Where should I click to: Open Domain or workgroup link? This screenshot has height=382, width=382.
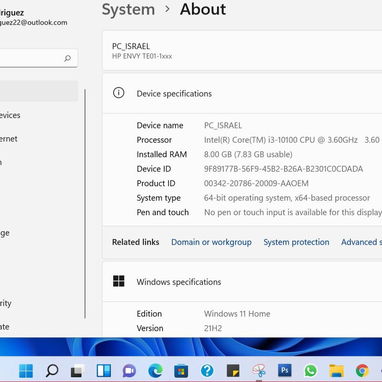click(x=211, y=242)
